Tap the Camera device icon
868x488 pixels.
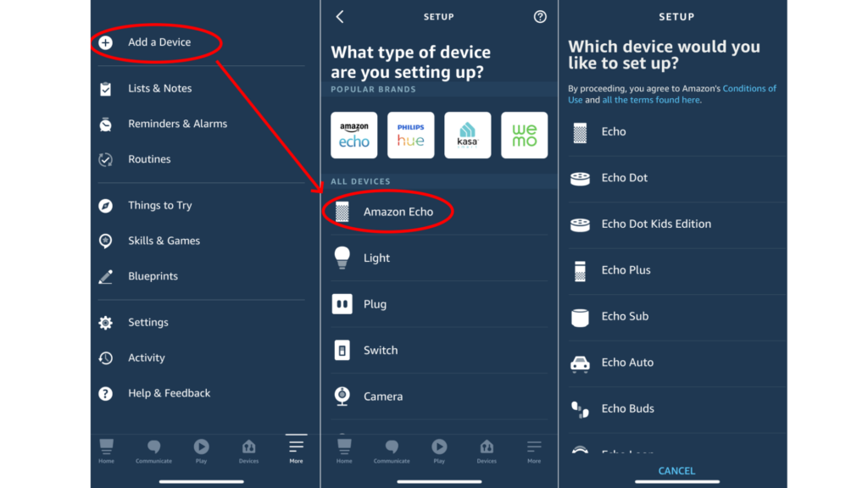pos(342,396)
